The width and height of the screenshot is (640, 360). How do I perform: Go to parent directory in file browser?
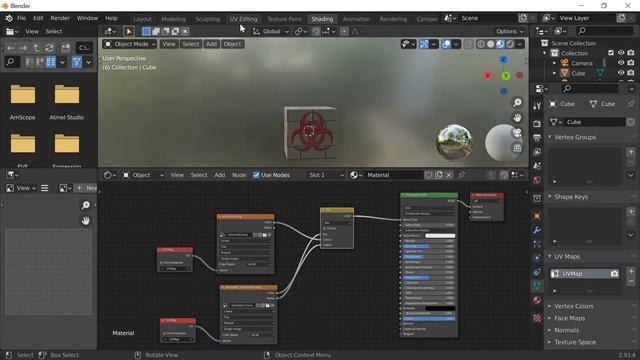(36, 48)
